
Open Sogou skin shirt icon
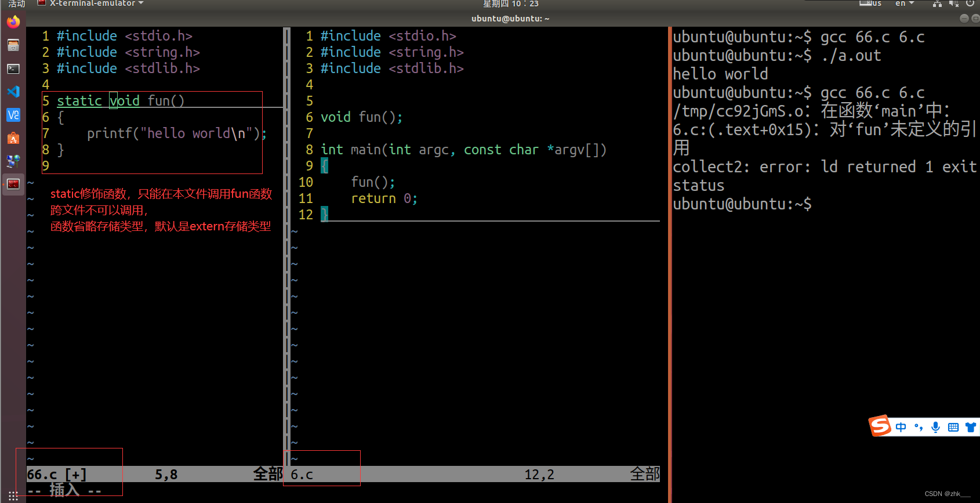[x=971, y=428]
